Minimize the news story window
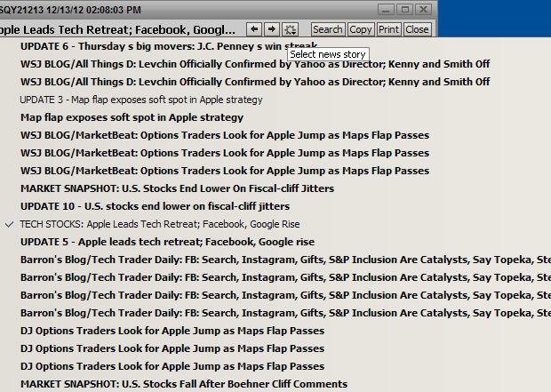Screen dimensions: 551x392 click(387, 10)
